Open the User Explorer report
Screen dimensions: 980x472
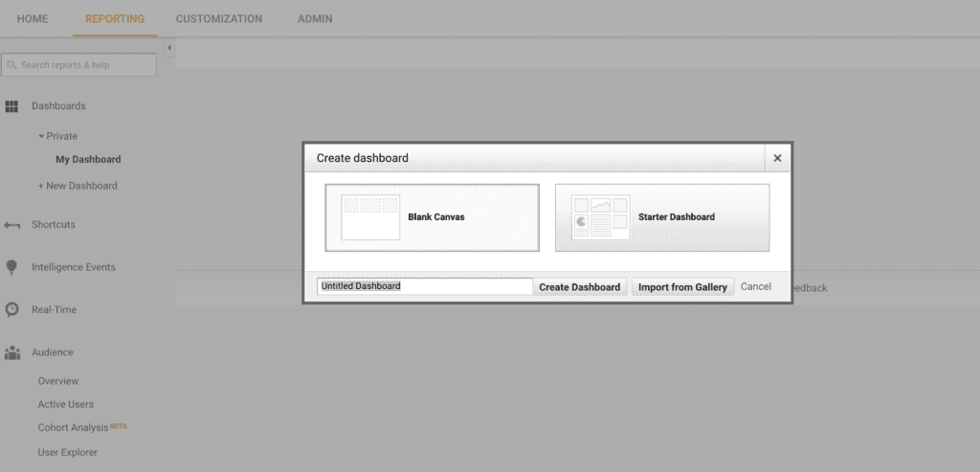point(68,453)
